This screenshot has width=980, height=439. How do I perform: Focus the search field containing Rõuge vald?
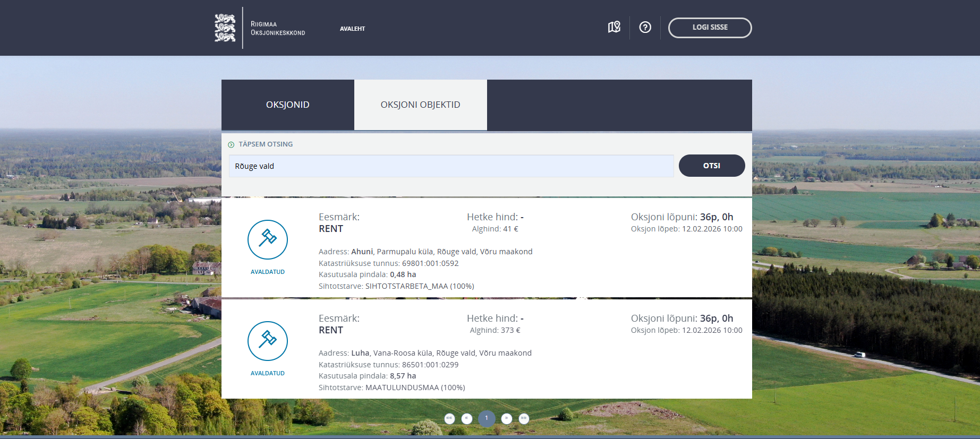point(451,166)
